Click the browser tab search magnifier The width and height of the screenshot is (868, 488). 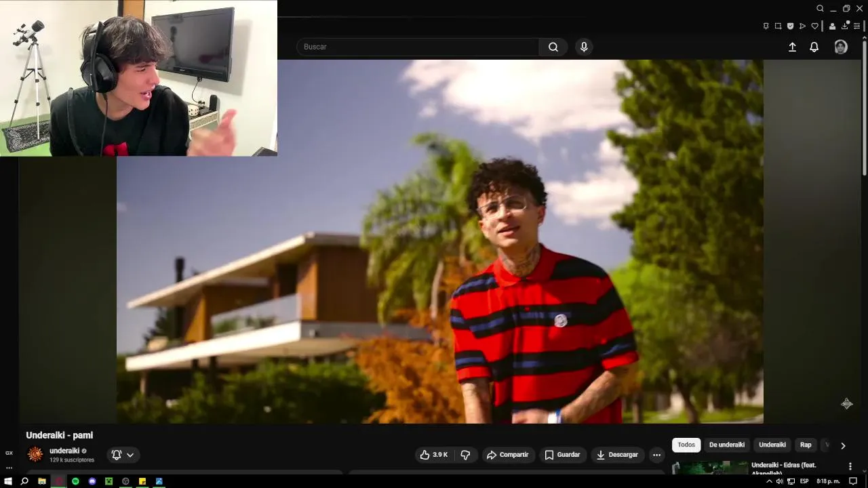point(820,8)
